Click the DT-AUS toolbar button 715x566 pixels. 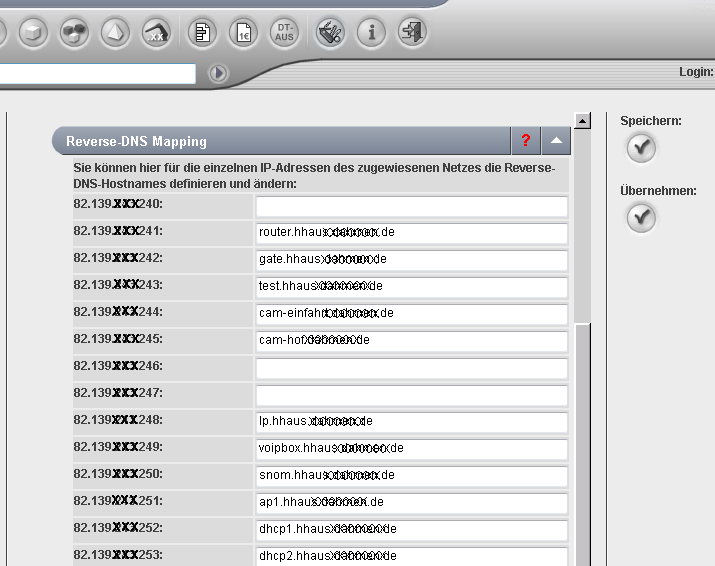point(284,33)
